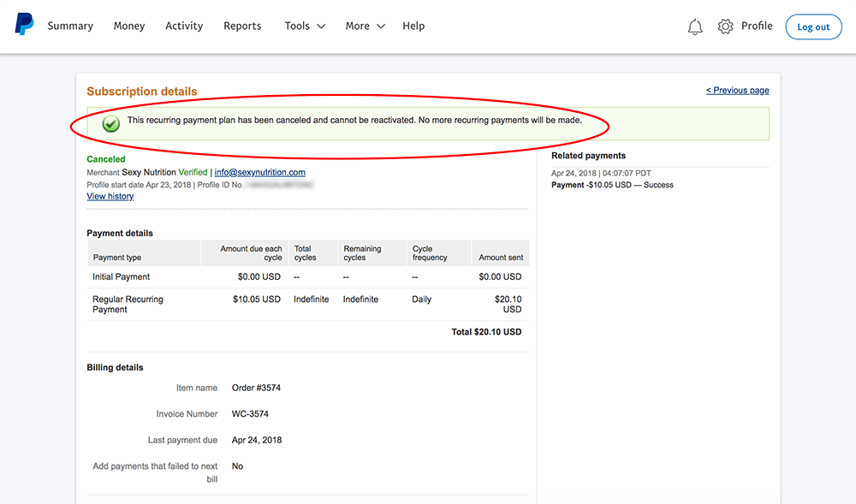Click the Total $20.10 USD line
The image size is (856, 504).
click(486, 332)
